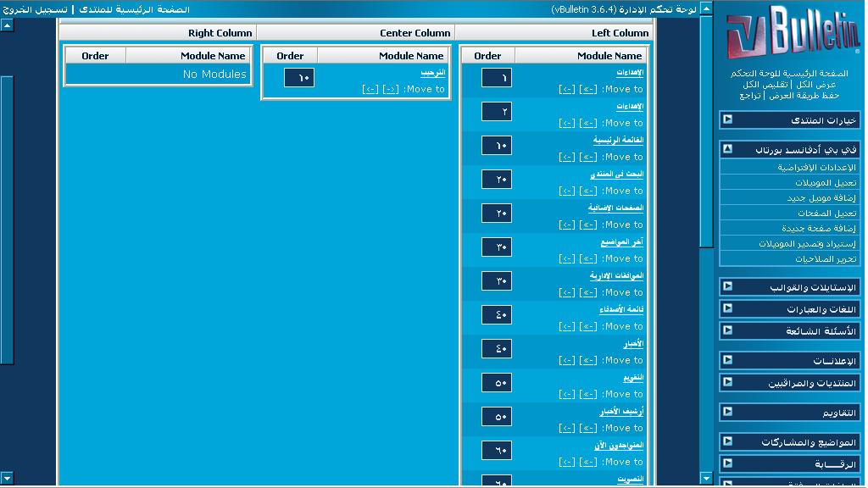Click the vBulletin logo
The height and width of the screenshot is (488, 868).
(x=792, y=34)
